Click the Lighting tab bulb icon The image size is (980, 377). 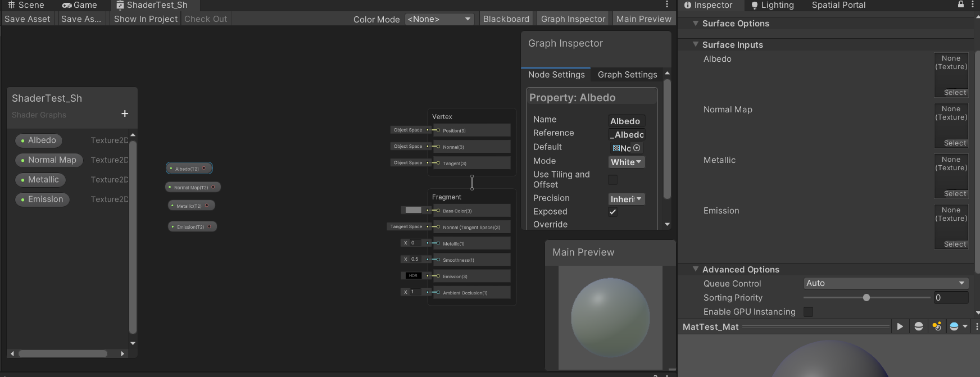coord(755,6)
